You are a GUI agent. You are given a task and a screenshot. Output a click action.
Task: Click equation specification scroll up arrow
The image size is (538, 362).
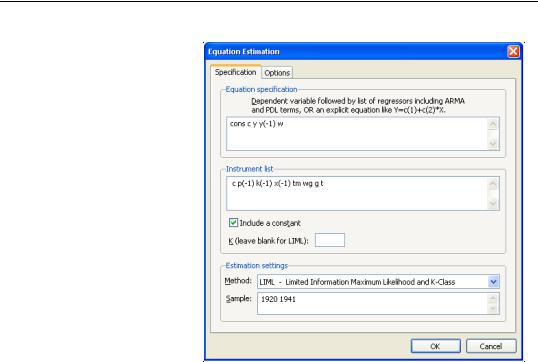coord(493,125)
